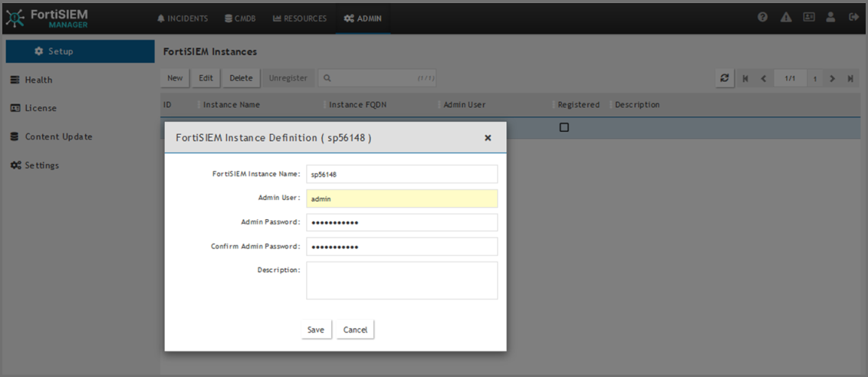Click the license ID card icon in header
The image size is (868, 377).
[x=808, y=18]
